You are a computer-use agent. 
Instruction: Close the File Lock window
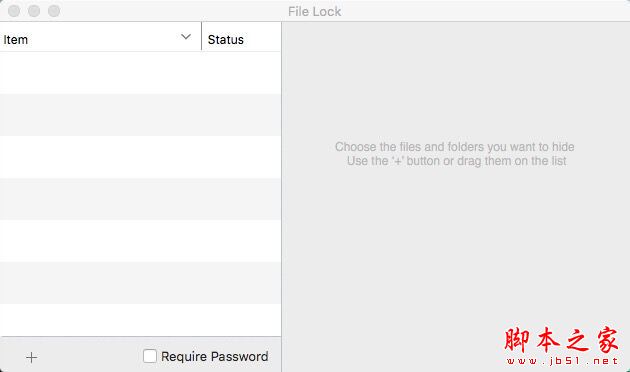tap(14, 11)
